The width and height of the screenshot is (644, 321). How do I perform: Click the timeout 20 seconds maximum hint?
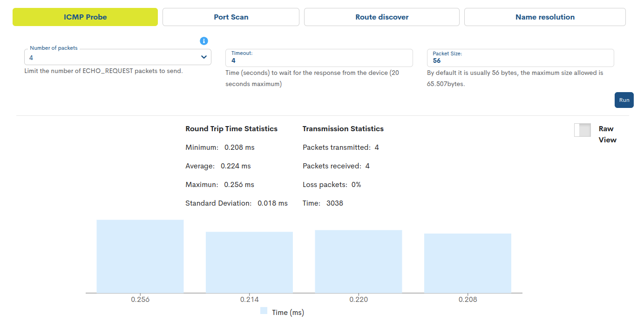[312, 79]
